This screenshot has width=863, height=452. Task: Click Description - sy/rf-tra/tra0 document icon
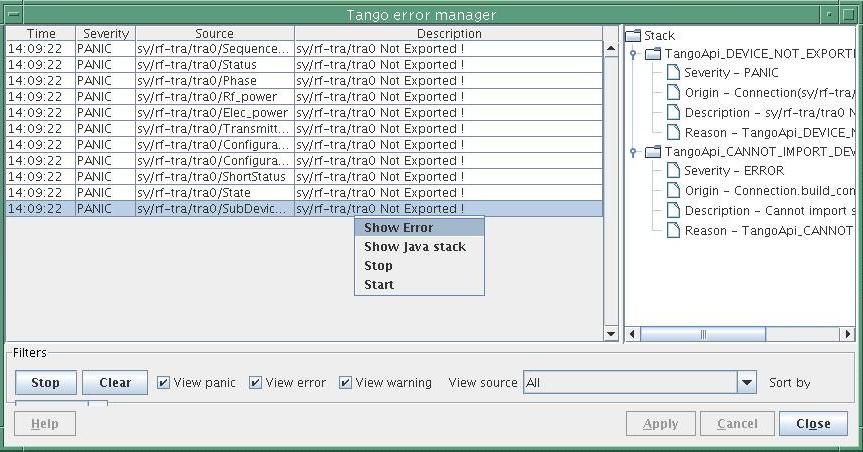coord(673,112)
